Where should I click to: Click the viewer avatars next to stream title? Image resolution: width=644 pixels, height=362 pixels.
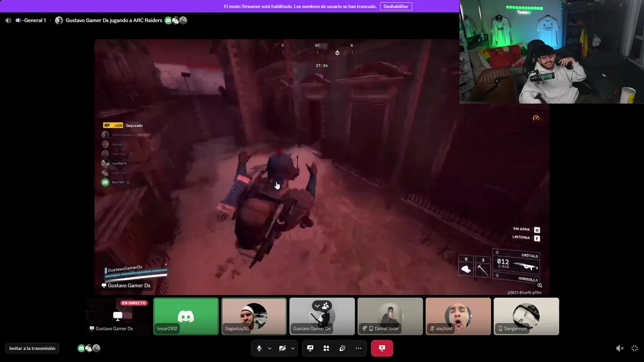(176, 21)
